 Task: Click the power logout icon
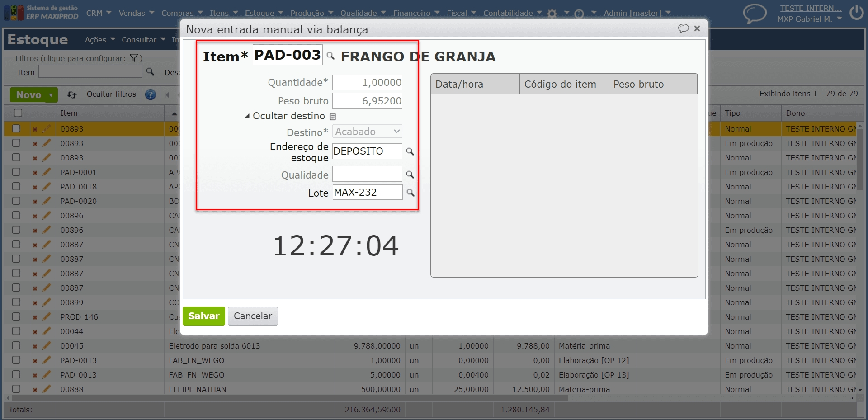click(856, 13)
